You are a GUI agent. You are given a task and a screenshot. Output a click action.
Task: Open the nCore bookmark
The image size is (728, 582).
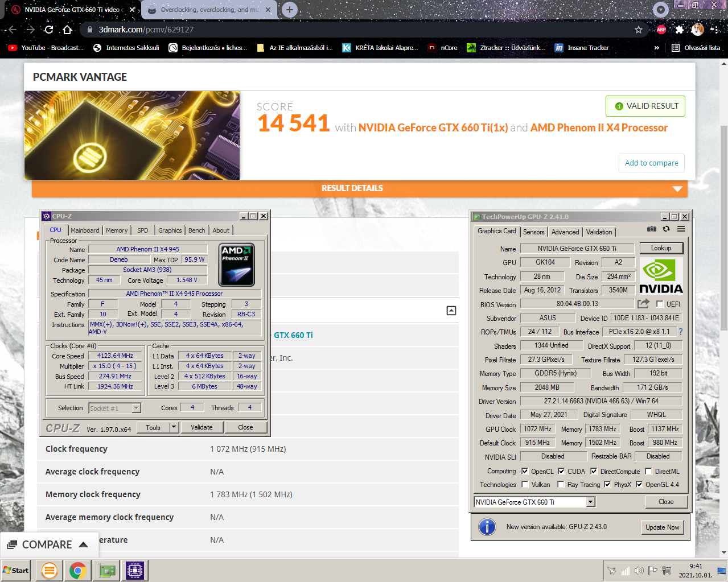tap(443, 48)
